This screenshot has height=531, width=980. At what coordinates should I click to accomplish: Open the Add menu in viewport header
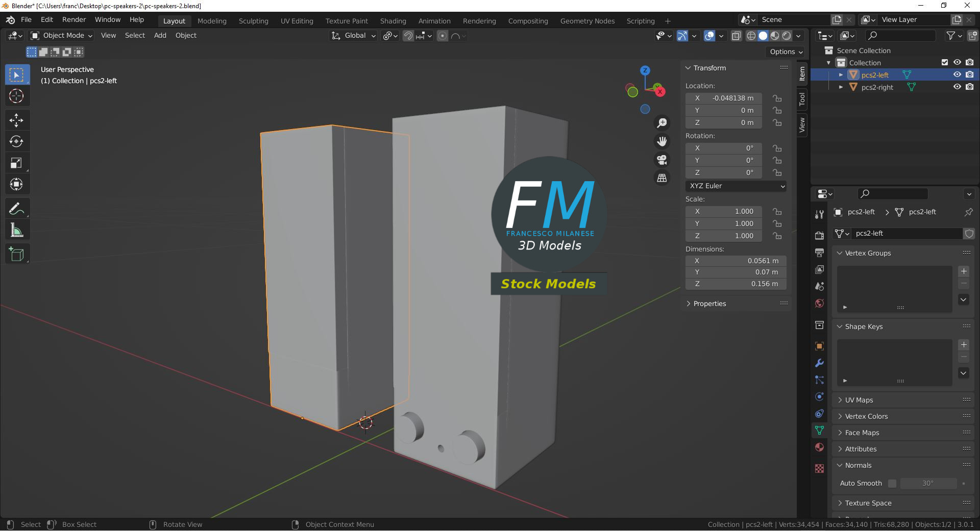(160, 36)
